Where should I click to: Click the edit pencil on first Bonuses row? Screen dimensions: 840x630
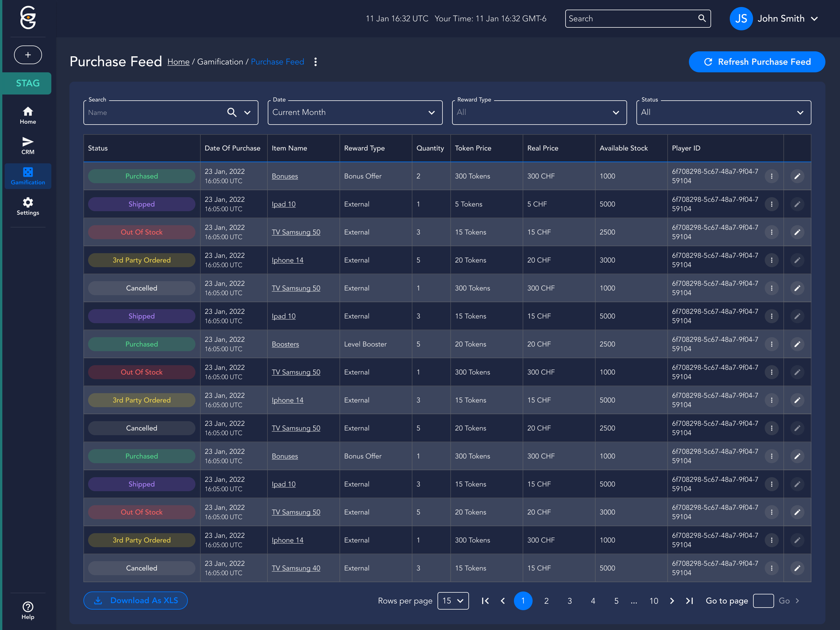point(797,176)
